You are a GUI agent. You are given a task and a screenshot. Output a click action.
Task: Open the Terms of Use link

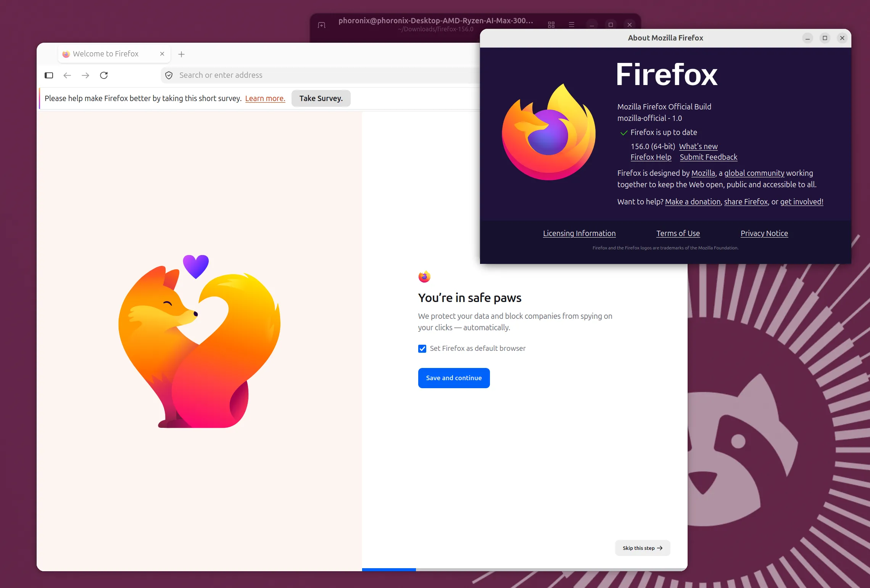[678, 233]
